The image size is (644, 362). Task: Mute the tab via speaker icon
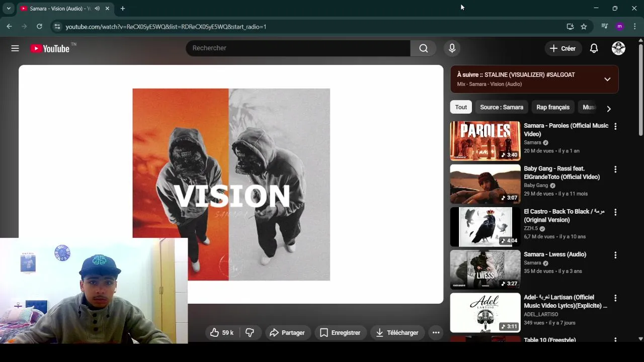97,9
